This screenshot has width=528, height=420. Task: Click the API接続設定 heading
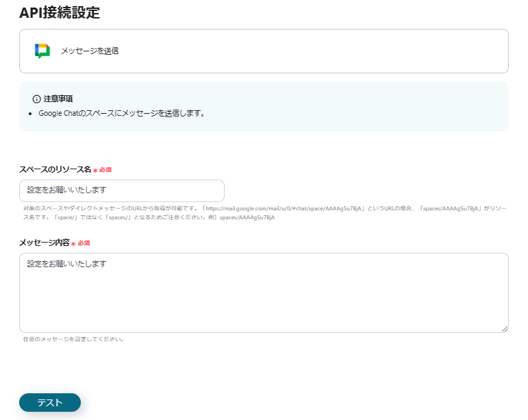60,13
